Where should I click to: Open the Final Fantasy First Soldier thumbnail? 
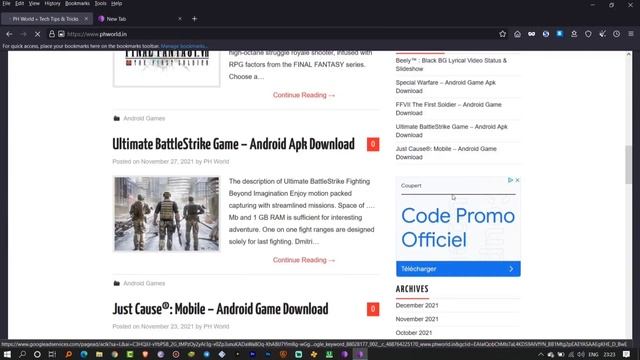click(167, 68)
